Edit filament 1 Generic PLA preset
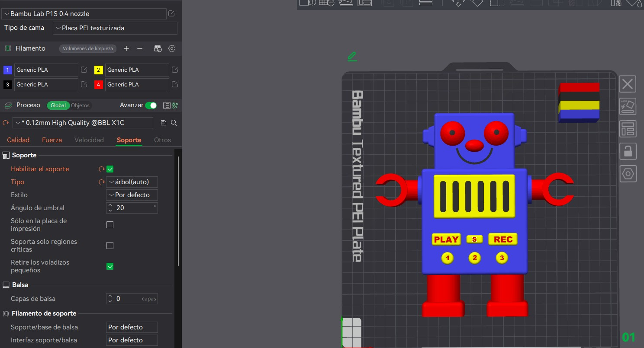This screenshot has height=348, width=644. pos(84,70)
